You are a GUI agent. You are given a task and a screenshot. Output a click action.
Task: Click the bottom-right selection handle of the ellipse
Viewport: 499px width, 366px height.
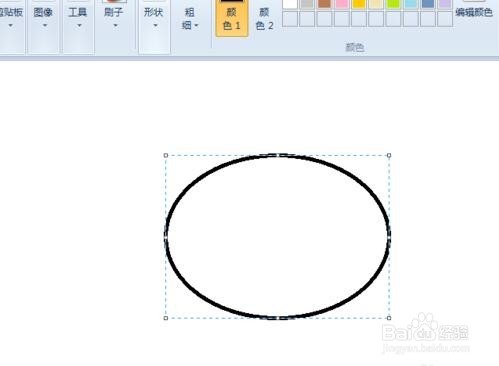point(389,318)
